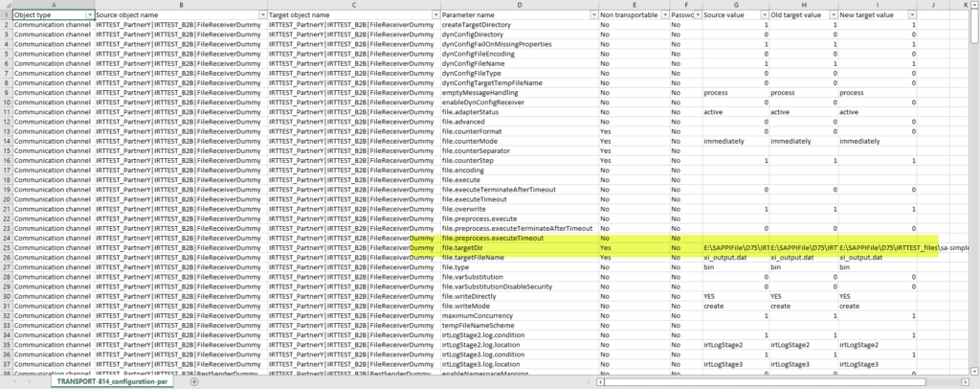Open Password column filter dropdown

698,14
